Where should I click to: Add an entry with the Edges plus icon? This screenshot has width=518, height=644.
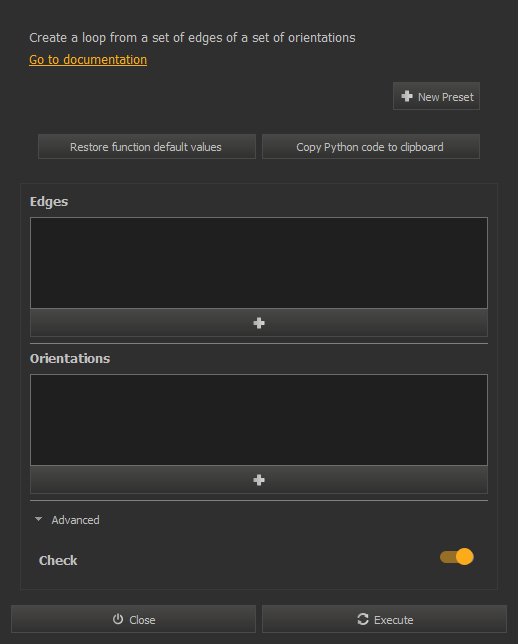tap(259, 323)
